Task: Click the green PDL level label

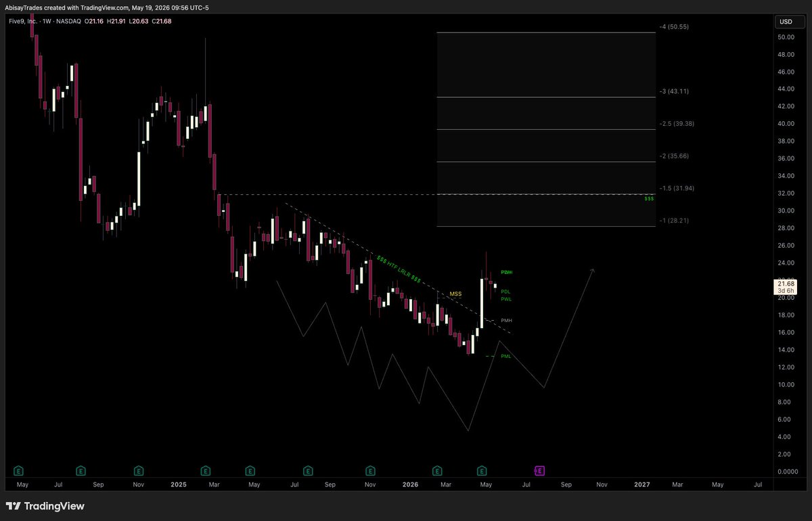Action: pos(505,292)
